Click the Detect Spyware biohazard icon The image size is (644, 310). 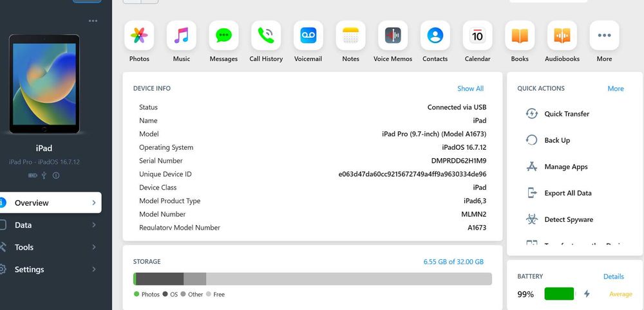(532, 219)
